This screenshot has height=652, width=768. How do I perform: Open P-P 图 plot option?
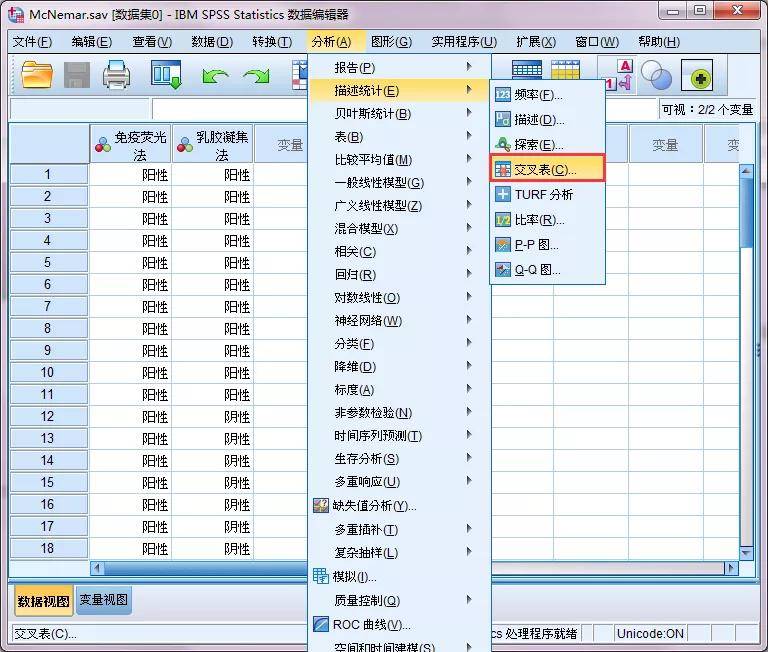[548, 244]
